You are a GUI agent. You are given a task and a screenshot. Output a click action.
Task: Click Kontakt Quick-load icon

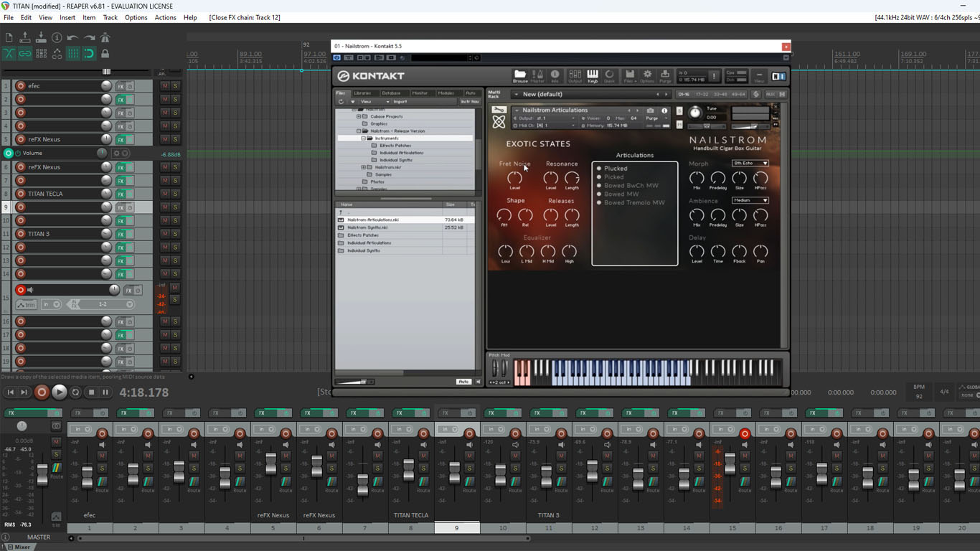point(609,75)
